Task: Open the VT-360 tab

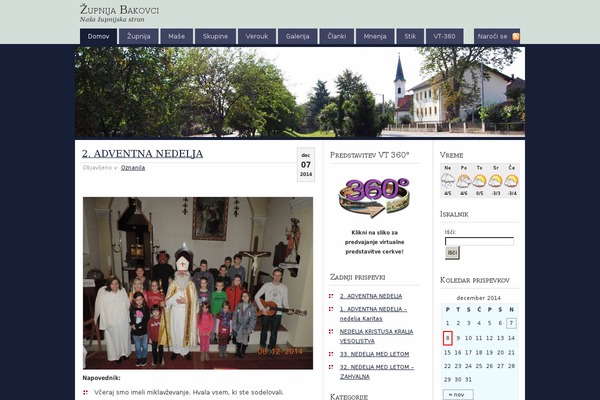Action: pos(445,36)
